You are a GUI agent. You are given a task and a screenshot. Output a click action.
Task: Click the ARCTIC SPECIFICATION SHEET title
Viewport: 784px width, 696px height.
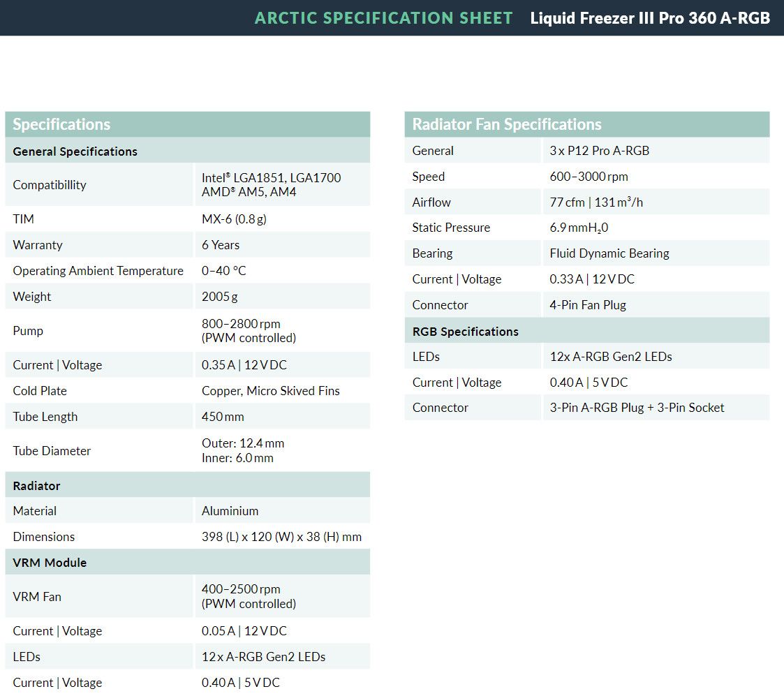pos(383,18)
